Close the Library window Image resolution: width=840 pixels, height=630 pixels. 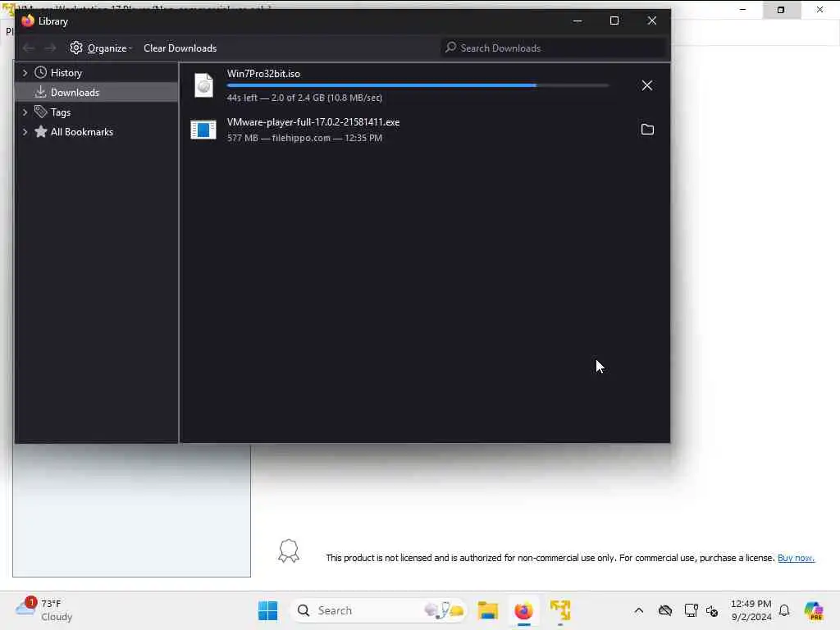[x=651, y=21]
